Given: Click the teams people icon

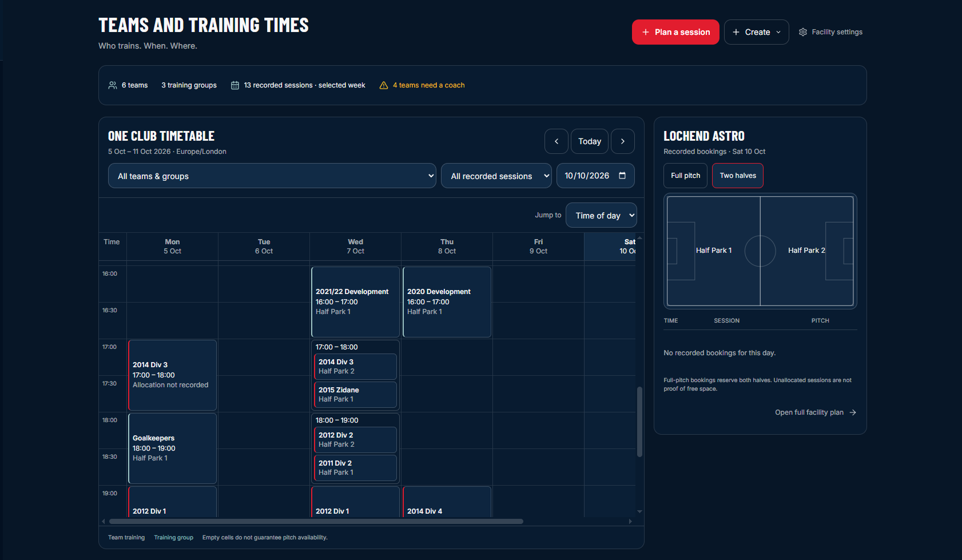Looking at the screenshot, I should click(x=113, y=85).
